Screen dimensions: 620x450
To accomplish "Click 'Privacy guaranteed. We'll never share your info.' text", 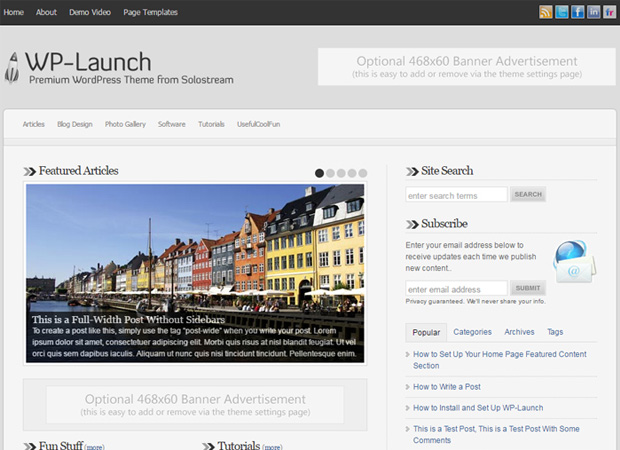I will coord(475,301).
